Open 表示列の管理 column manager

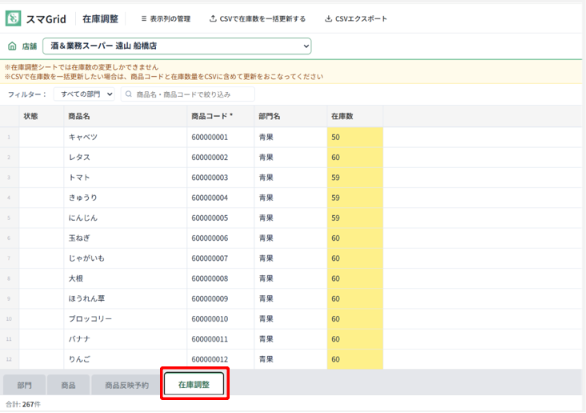[166, 19]
